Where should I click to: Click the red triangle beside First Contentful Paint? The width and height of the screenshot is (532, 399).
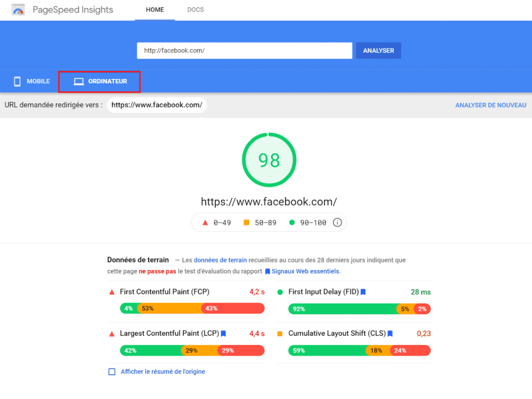(x=112, y=292)
